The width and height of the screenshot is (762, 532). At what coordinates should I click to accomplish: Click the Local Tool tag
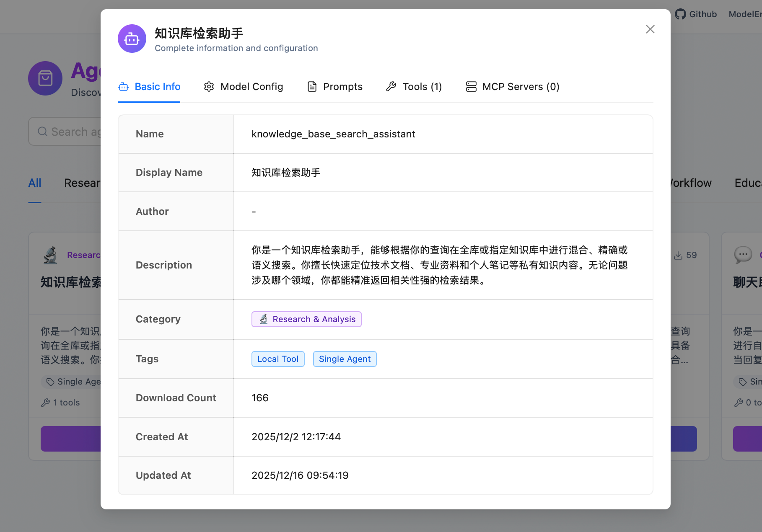[278, 359]
